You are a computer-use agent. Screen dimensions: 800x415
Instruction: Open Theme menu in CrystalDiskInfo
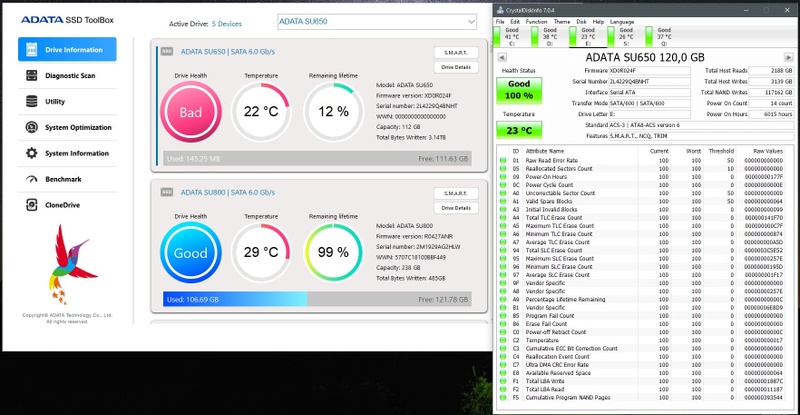pos(562,22)
